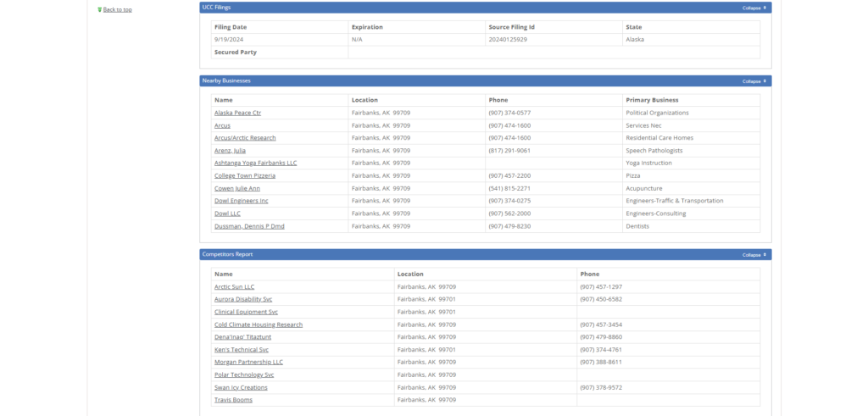Open Travis Booms competitor entry
Screen dimensions: 868x416
coord(233,400)
